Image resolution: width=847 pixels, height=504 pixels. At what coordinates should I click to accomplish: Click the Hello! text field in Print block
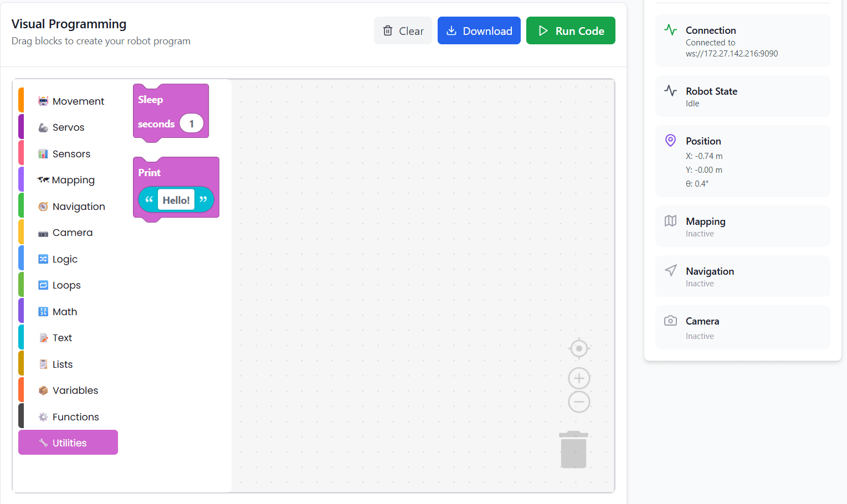(x=176, y=200)
